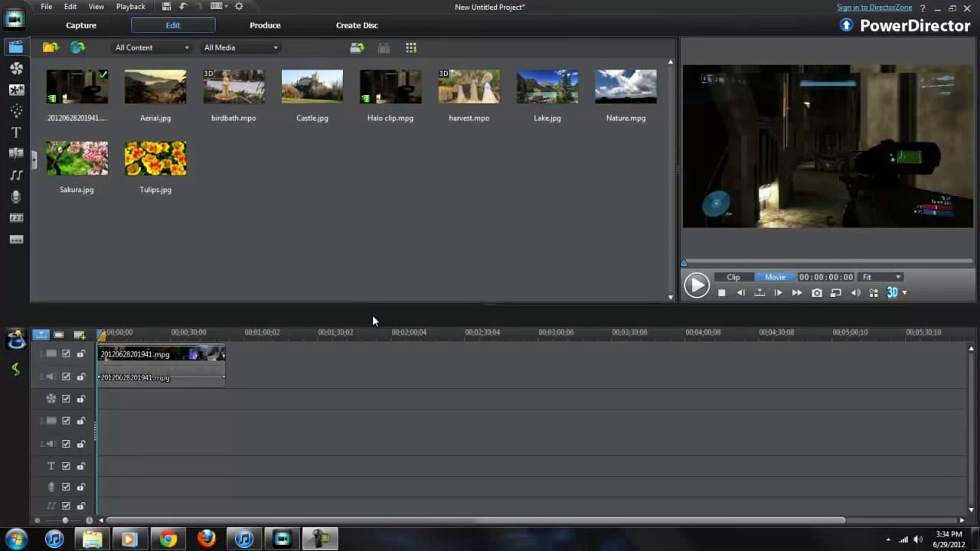Image resolution: width=980 pixels, height=551 pixels.
Task: Switch to the Produce tab
Action: click(x=265, y=25)
